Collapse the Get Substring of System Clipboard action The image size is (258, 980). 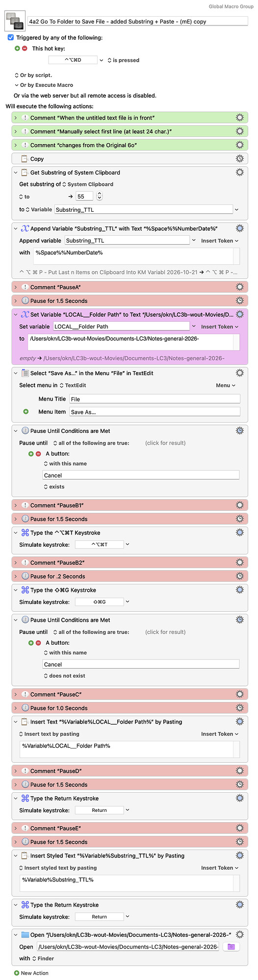point(16,173)
